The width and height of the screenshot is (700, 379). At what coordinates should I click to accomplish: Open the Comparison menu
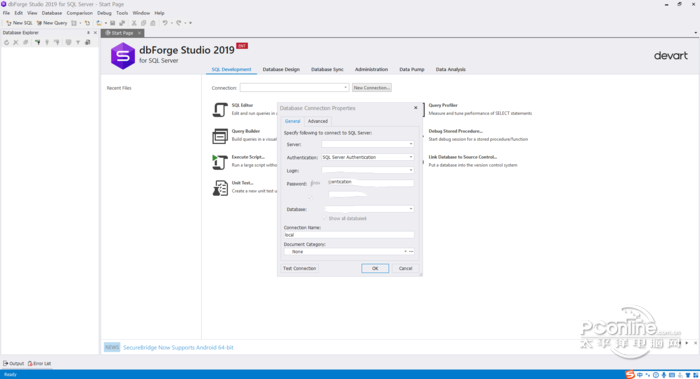(x=79, y=13)
